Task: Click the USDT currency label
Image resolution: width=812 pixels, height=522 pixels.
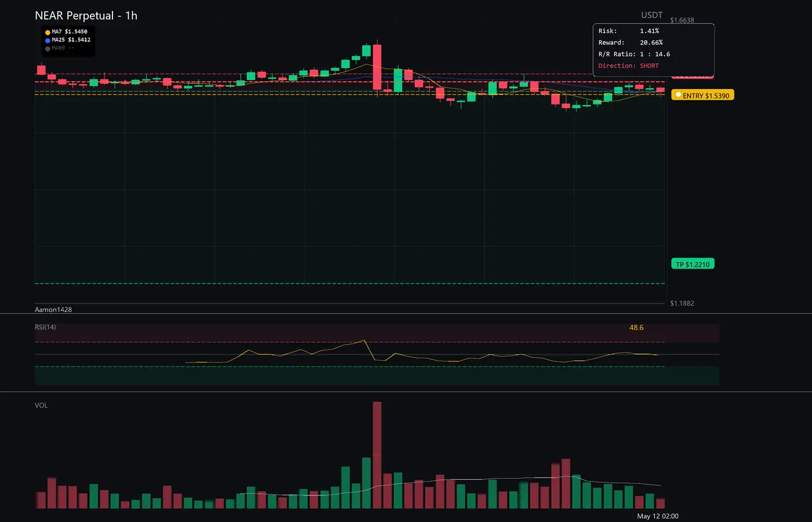Action: pyautogui.click(x=651, y=15)
